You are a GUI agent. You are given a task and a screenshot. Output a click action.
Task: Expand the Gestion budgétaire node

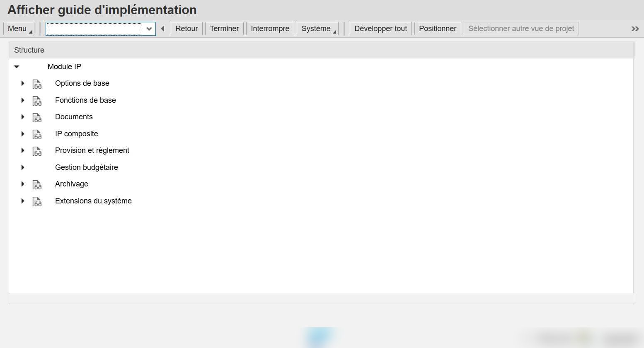(23, 167)
